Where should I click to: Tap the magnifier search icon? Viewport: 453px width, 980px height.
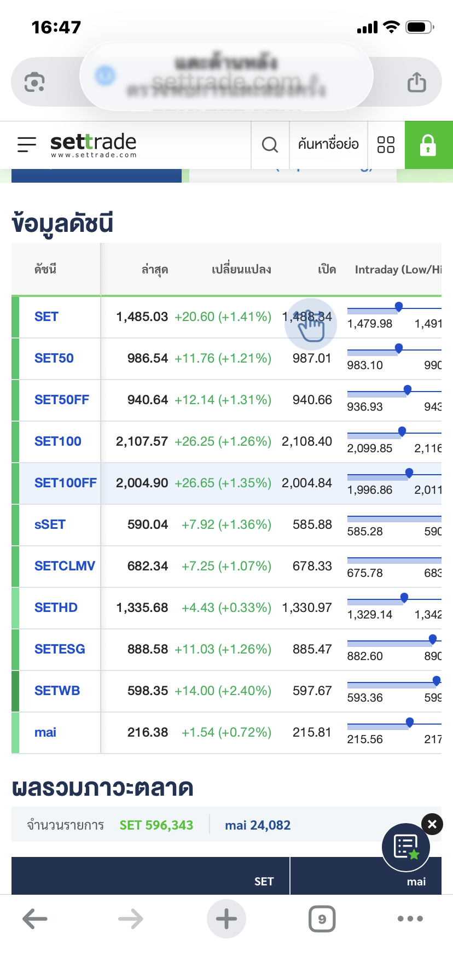click(x=270, y=145)
